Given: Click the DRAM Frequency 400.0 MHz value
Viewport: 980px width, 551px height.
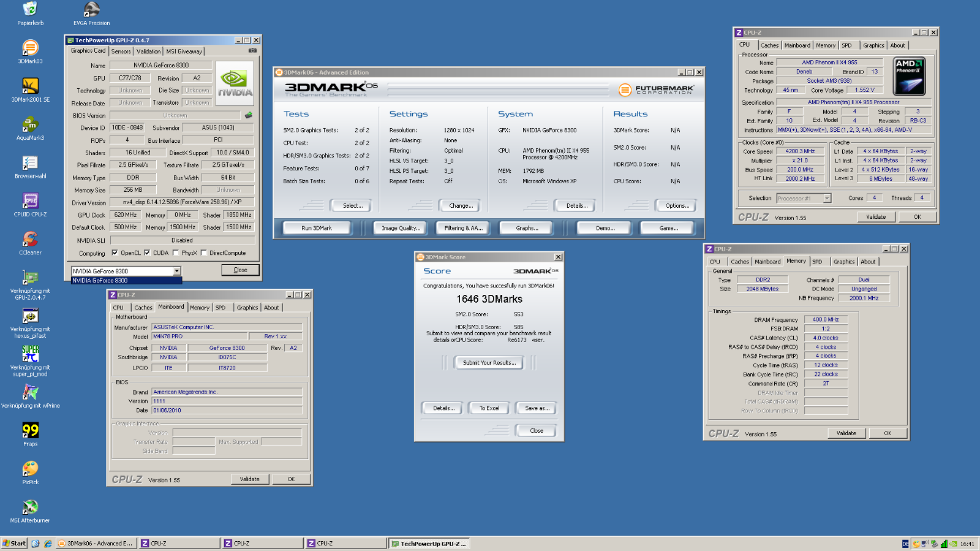Looking at the screenshot, I should coord(825,320).
